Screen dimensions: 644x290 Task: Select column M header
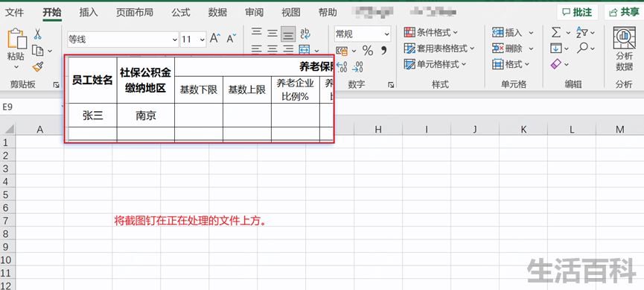(619, 129)
